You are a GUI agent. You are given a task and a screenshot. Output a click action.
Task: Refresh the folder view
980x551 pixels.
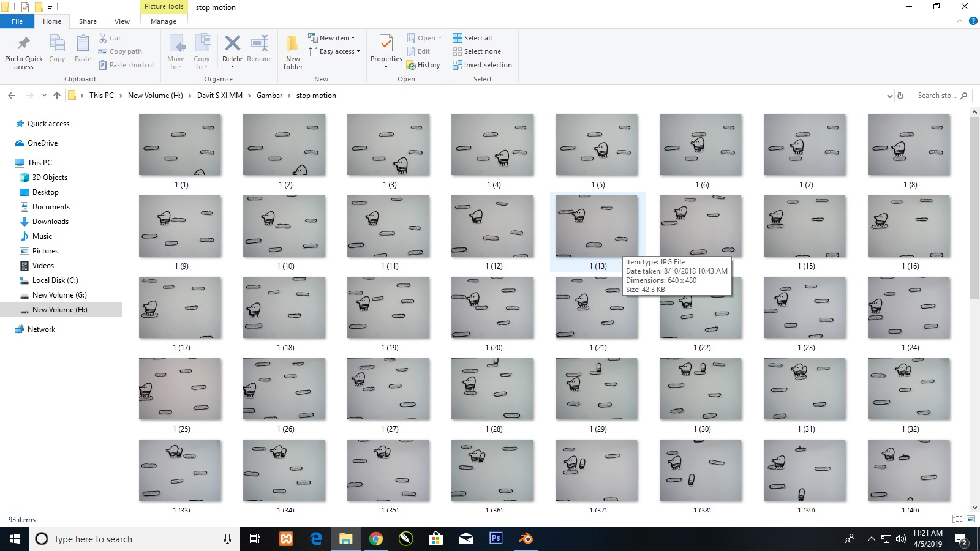point(900,96)
